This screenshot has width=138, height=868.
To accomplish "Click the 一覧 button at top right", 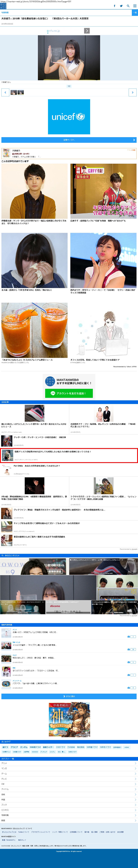I will (x=135, y=13).
